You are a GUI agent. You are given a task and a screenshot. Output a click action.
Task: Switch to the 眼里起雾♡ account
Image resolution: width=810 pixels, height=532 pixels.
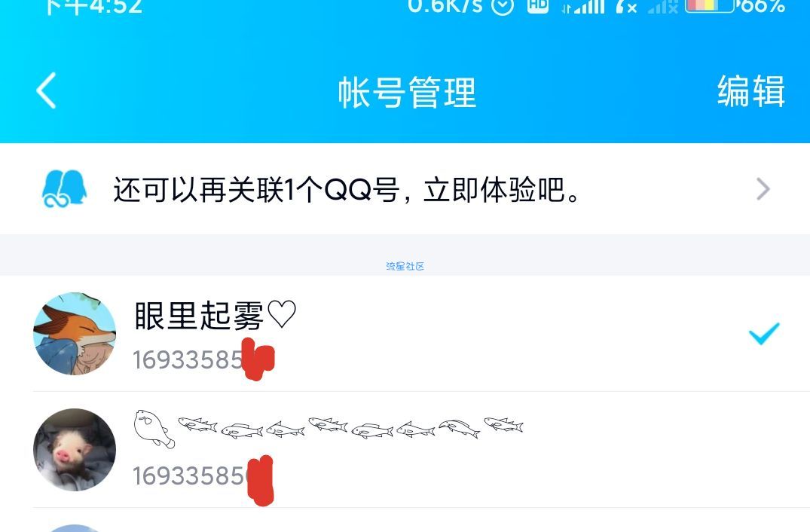pos(405,334)
